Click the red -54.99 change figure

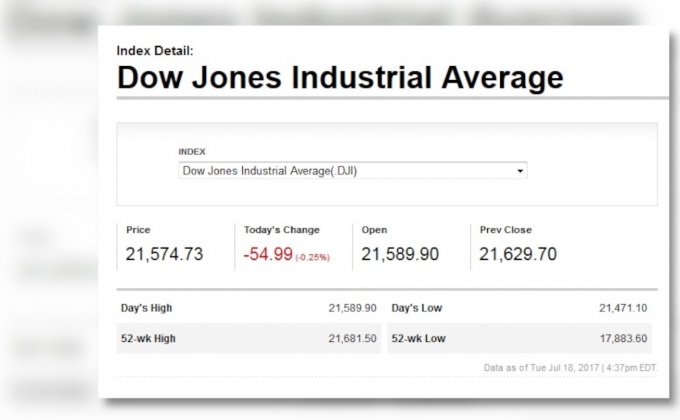click(x=268, y=254)
